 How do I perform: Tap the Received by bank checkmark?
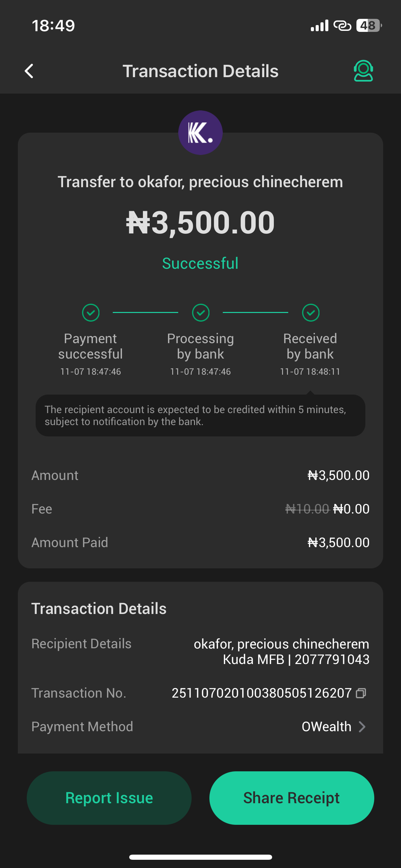(311, 313)
